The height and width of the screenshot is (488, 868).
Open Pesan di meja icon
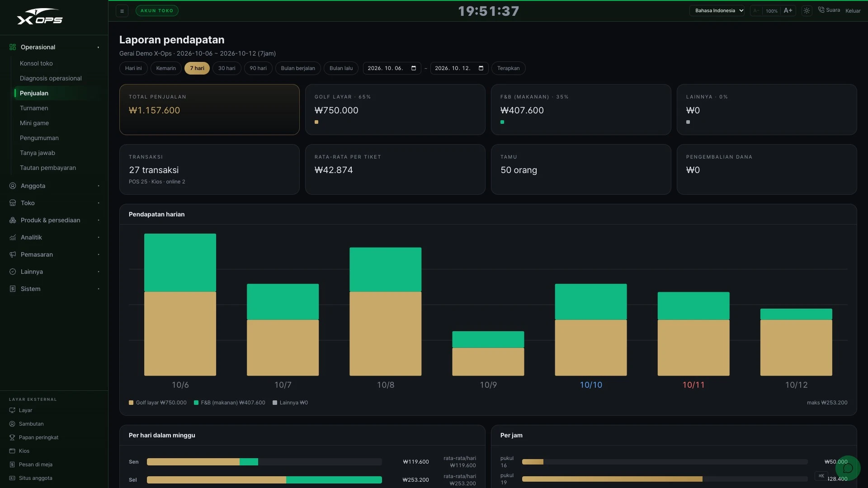click(x=12, y=465)
